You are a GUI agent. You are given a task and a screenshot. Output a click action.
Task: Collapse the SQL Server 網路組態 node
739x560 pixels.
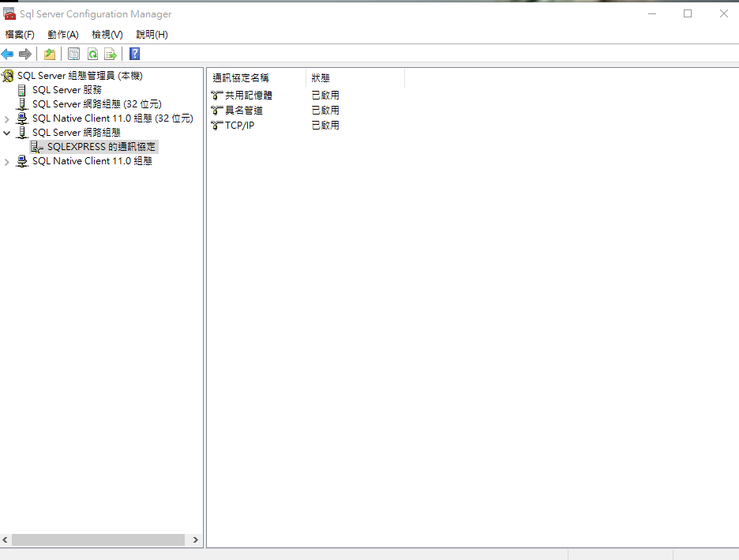pyautogui.click(x=7, y=133)
